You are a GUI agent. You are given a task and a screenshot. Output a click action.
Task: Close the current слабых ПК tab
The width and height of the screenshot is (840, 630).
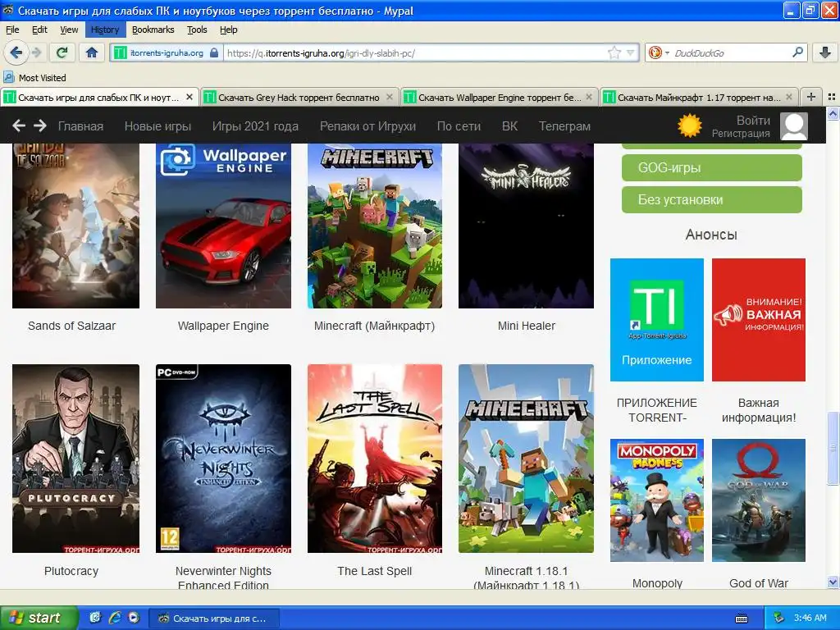(189, 97)
